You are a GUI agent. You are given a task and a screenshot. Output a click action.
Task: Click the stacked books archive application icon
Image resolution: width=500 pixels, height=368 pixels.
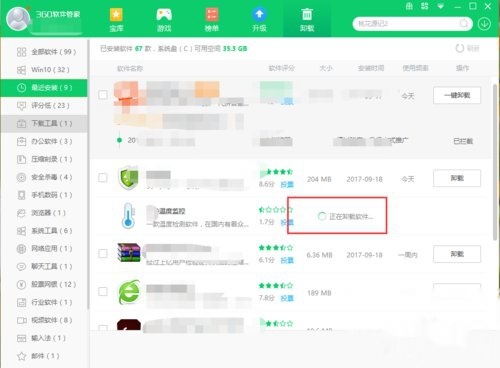coord(129,253)
